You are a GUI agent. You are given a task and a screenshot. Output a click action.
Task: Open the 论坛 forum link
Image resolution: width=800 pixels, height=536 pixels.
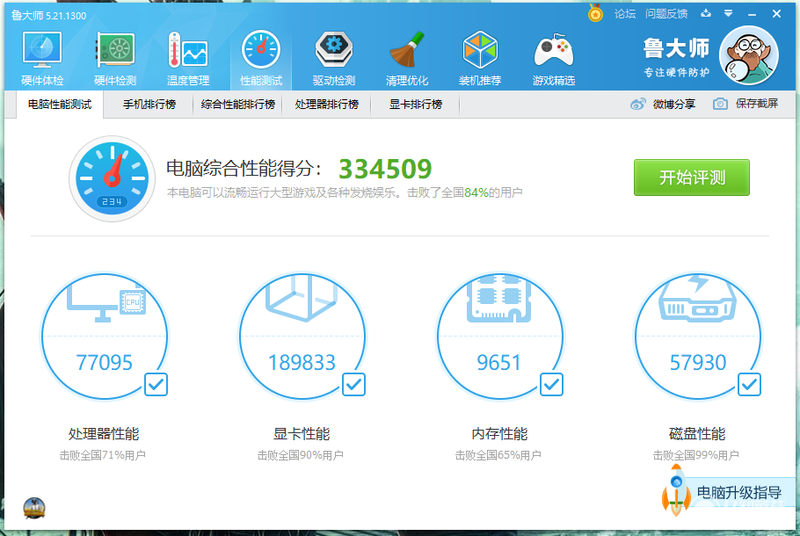click(625, 14)
